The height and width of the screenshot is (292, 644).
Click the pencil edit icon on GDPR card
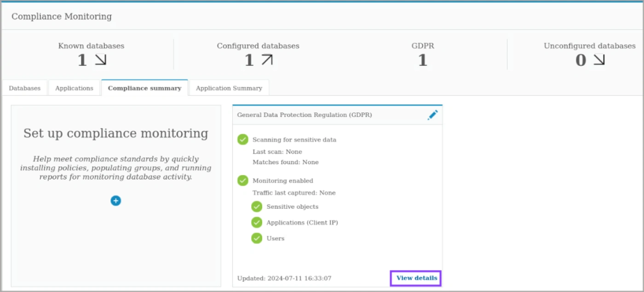[x=432, y=115]
